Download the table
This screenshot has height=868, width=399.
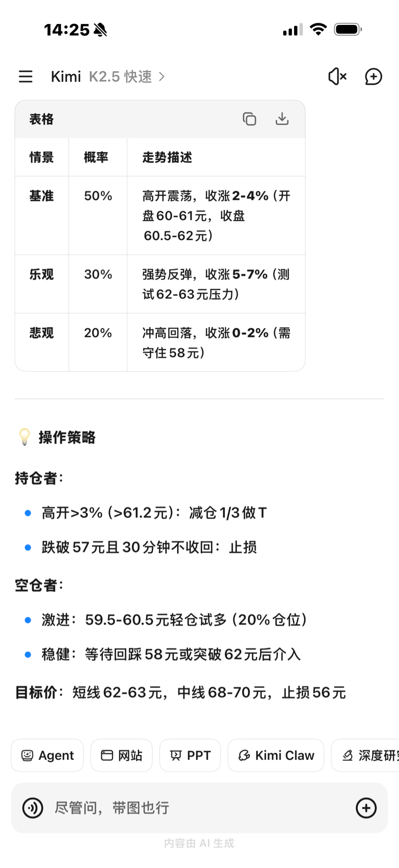(x=282, y=119)
